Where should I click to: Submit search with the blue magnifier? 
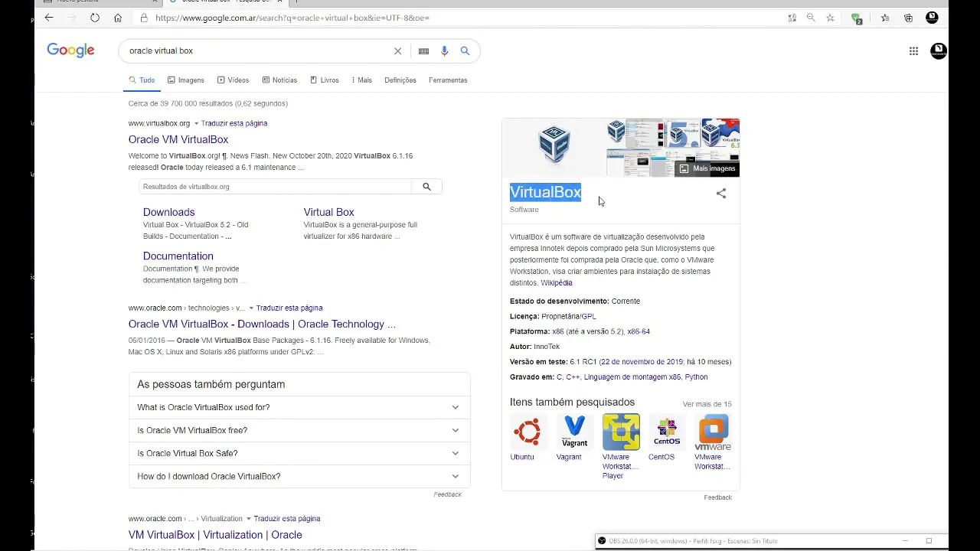465,51
